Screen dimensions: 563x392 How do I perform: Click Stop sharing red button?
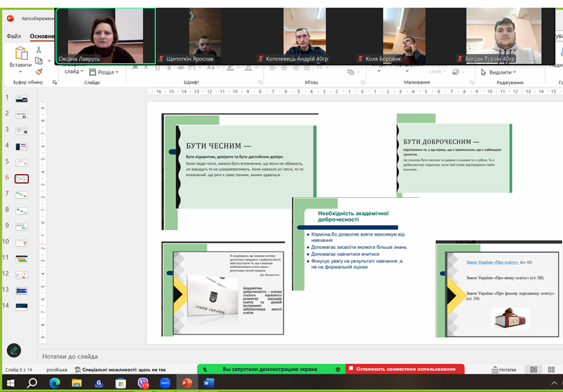click(x=405, y=369)
